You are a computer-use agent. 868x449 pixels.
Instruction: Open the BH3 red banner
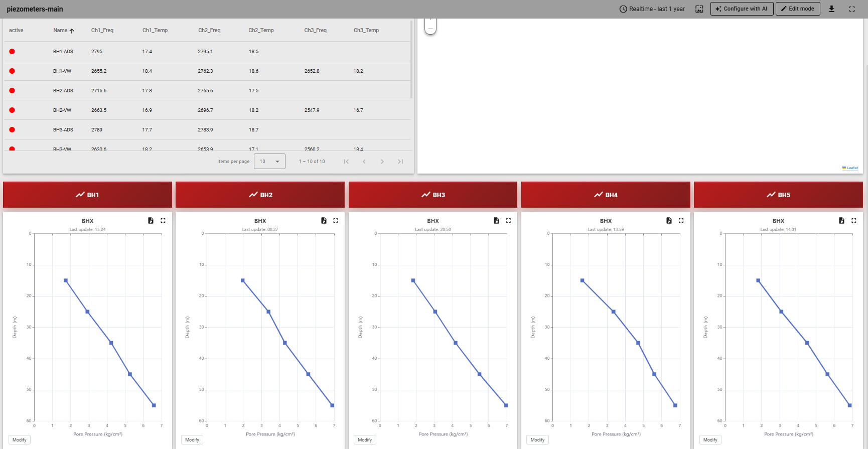(x=433, y=195)
